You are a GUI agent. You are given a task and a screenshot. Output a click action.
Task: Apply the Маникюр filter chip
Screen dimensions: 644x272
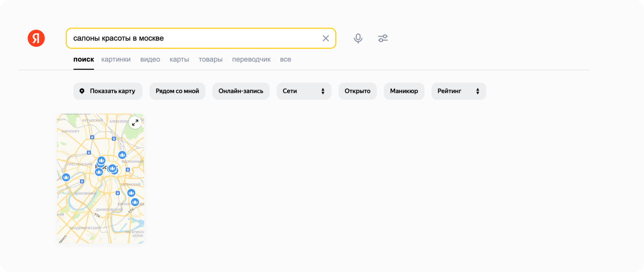[x=404, y=91]
